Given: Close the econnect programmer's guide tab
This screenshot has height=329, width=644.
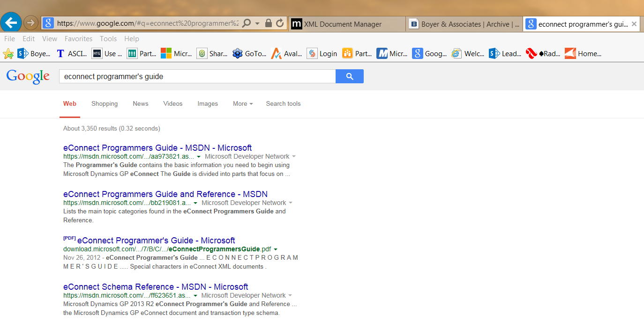Looking at the screenshot, I should tap(634, 24).
